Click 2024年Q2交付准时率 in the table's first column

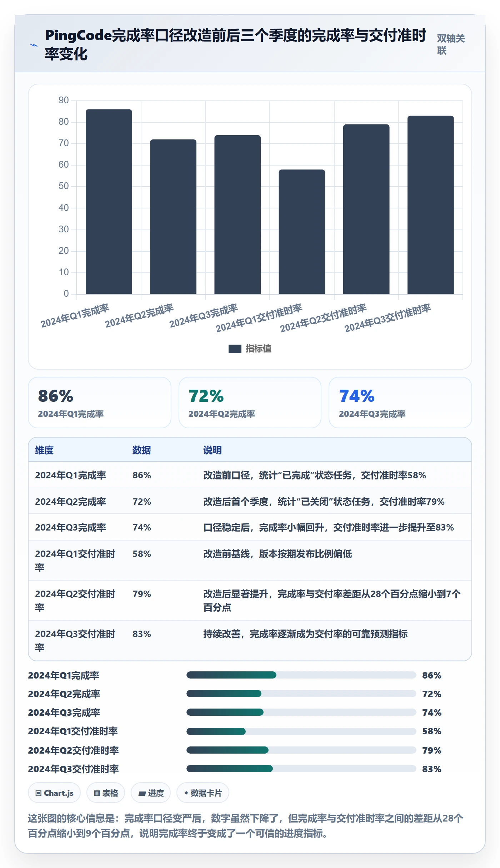[x=75, y=601]
